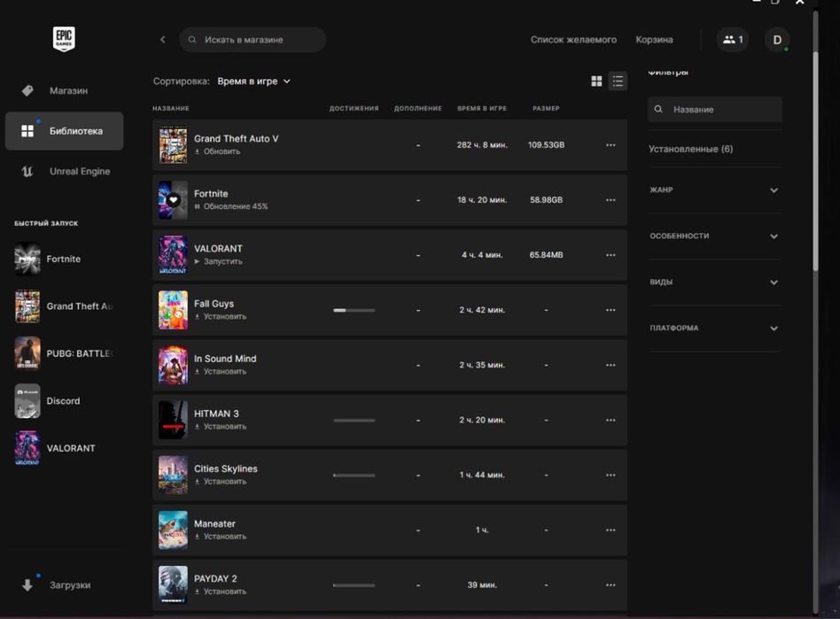The image size is (840, 619).
Task: Expand the ОСОБЕННОСТИ filter
Action: tap(715, 236)
